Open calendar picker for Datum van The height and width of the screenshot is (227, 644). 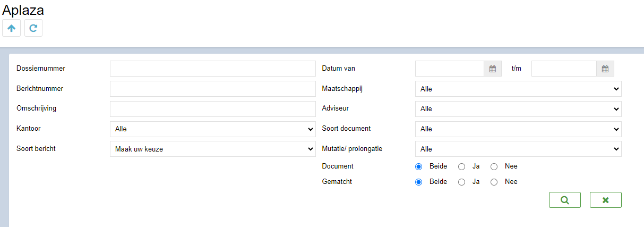[x=493, y=69]
